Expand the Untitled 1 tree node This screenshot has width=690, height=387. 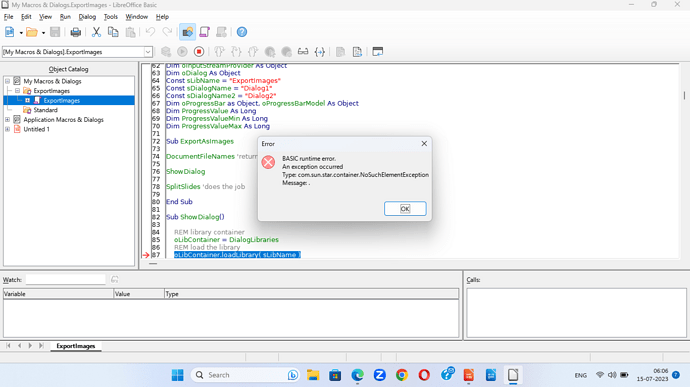[x=7, y=129]
